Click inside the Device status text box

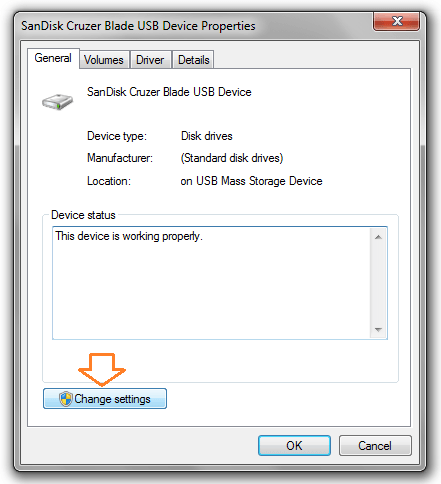[x=212, y=283]
